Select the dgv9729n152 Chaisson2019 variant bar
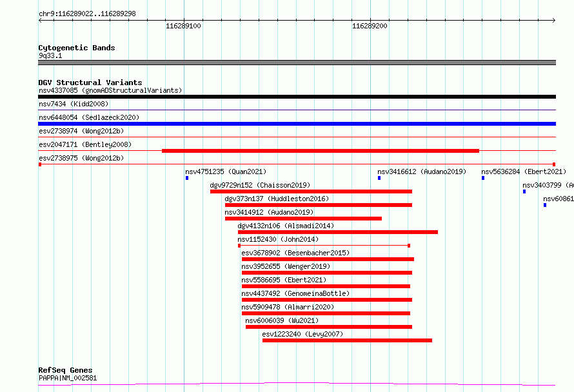 click(x=311, y=191)
